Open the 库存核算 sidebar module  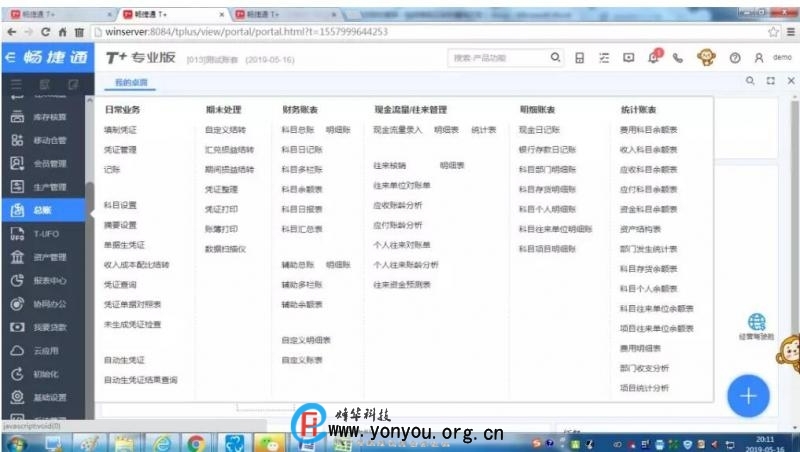pyautogui.click(x=43, y=117)
